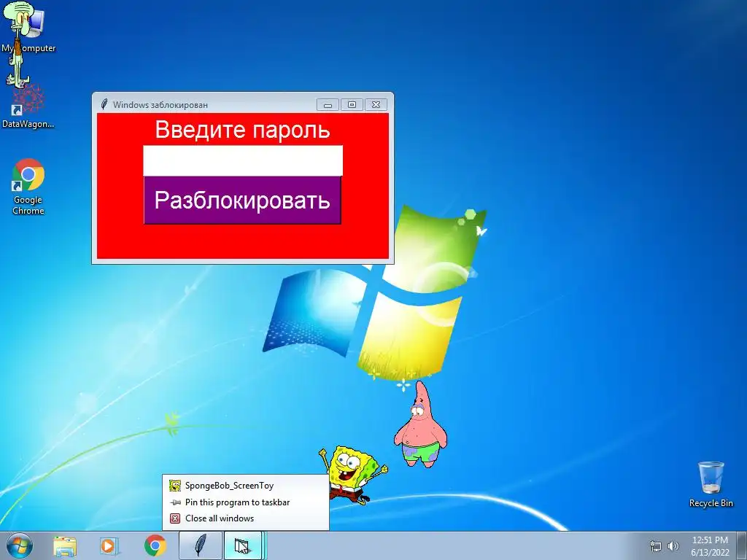Click the Show desktop strip
Viewport: 747px width, 560px height.
coord(741,546)
